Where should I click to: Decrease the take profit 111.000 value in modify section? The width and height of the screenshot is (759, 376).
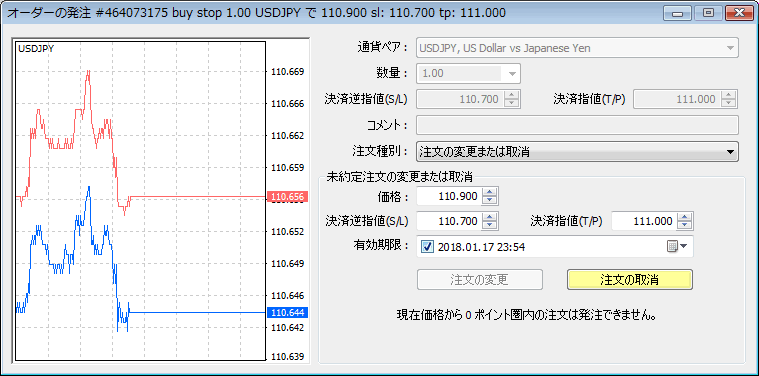[x=685, y=226]
